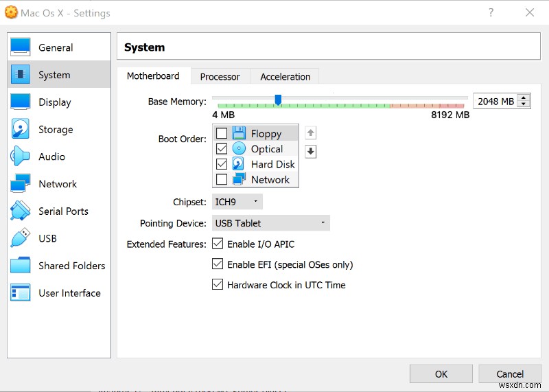Image resolution: width=549 pixels, height=392 pixels.
Task: Select the Serial Ports icon
Action: (21, 211)
